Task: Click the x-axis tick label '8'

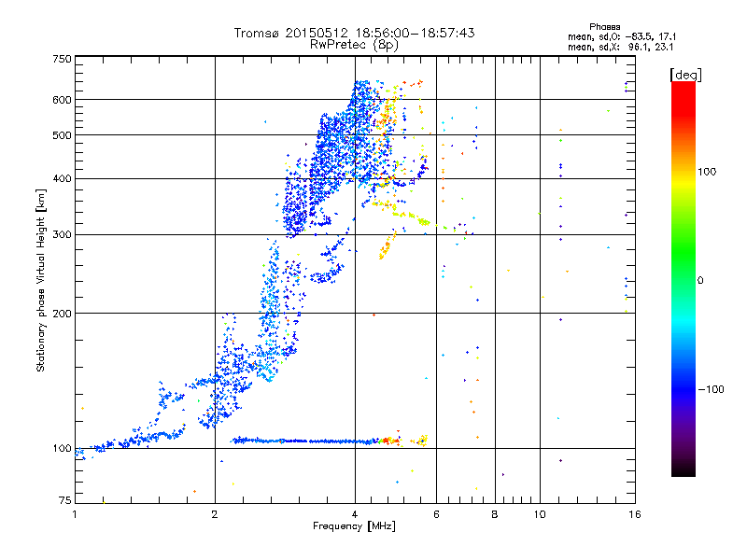Action: click(x=495, y=514)
